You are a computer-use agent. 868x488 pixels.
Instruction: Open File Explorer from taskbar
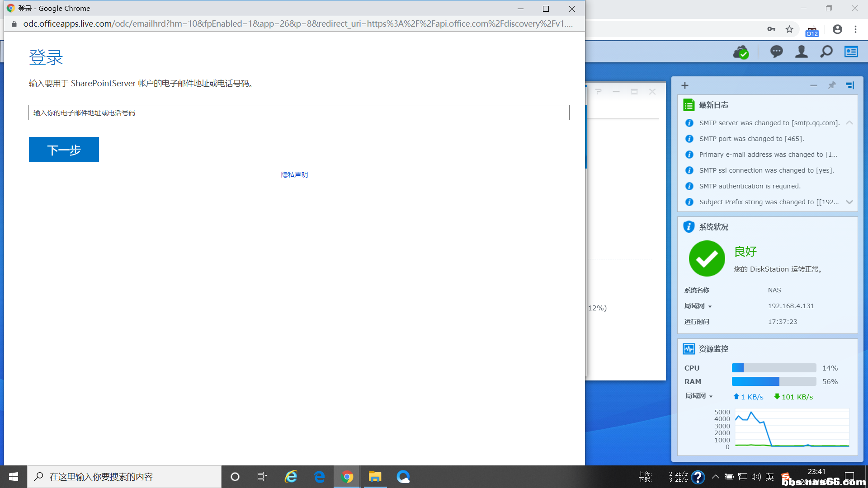click(x=375, y=477)
